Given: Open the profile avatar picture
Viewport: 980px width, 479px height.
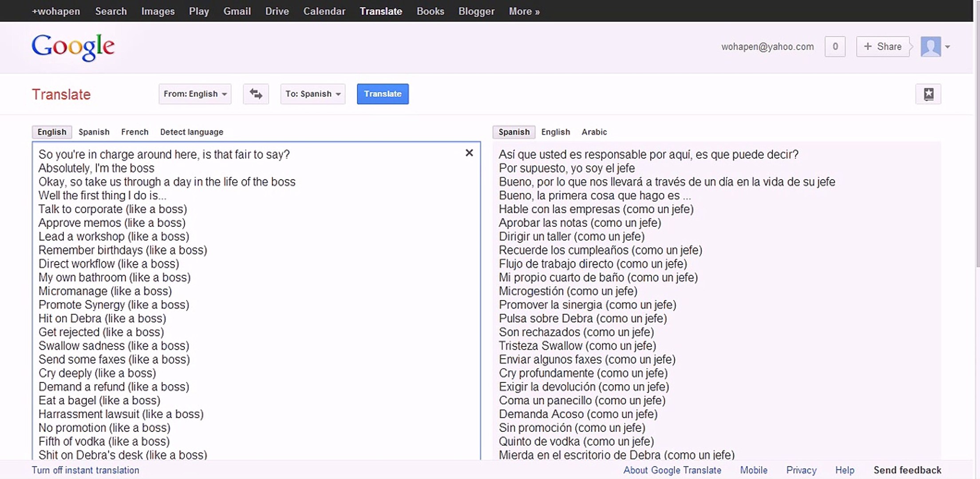Looking at the screenshot, I should [x=931, y=47].
